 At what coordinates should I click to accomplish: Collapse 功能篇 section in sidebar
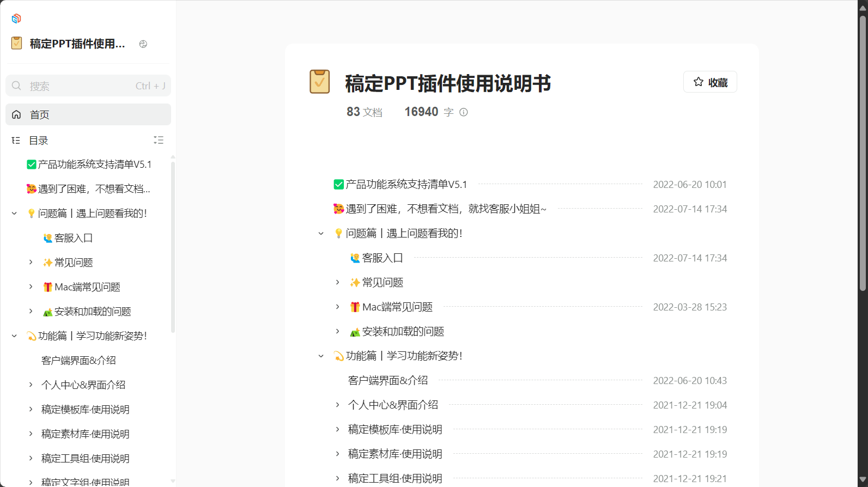click(15, 336)
